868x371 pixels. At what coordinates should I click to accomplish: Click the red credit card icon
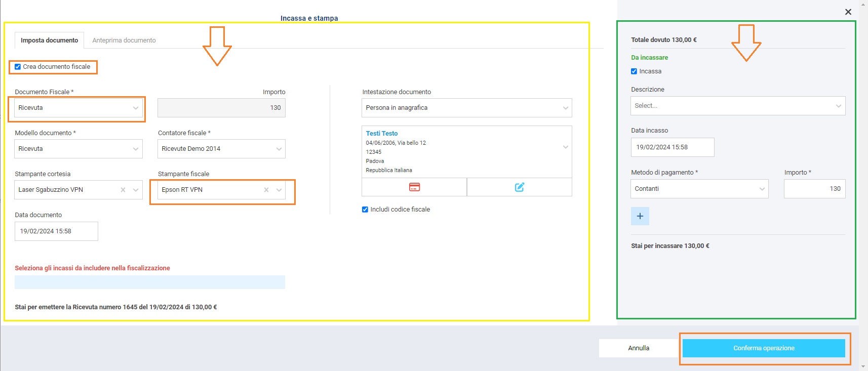coord(414,187)
